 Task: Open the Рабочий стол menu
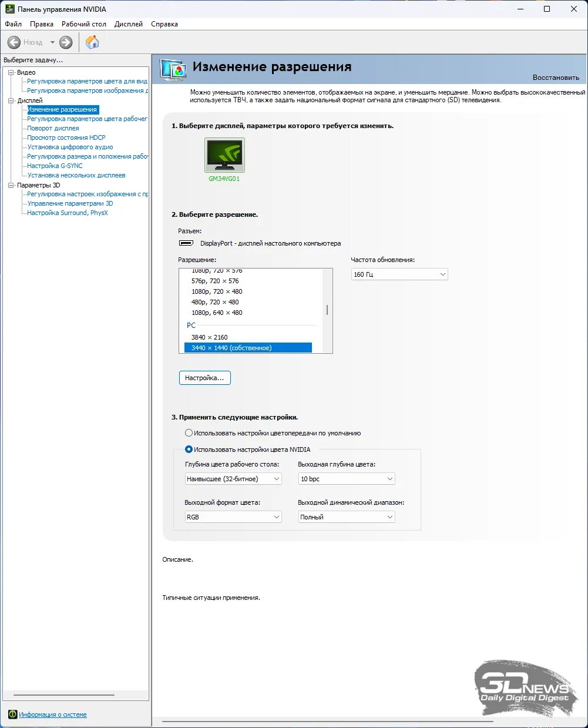click(x=84, y=24)
